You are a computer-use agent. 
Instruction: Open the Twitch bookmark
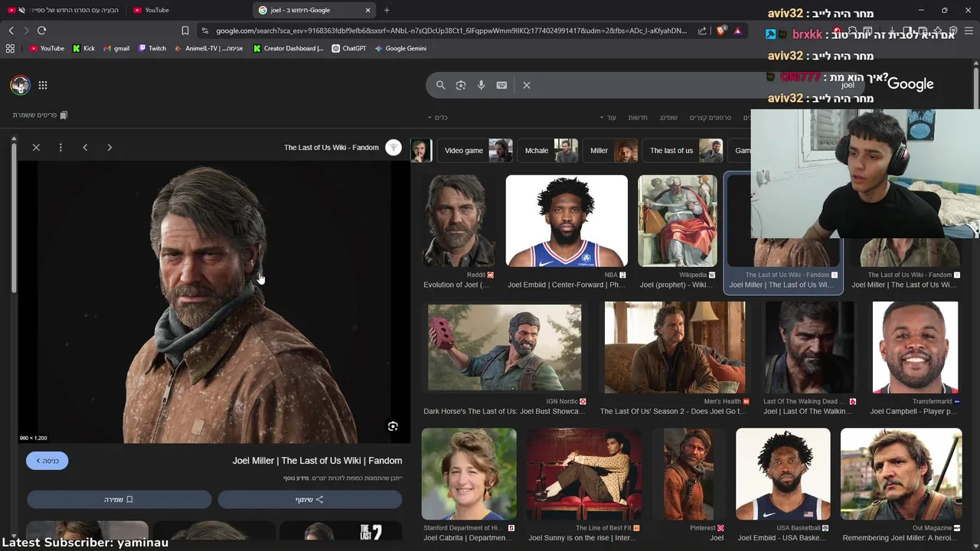[x=152, y=48]
